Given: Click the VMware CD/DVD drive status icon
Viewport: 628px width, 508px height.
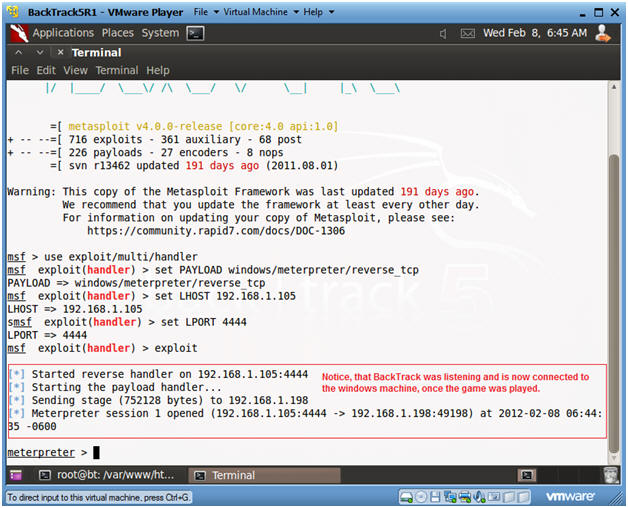Looking at the screenshot, I should pos(421,497).
